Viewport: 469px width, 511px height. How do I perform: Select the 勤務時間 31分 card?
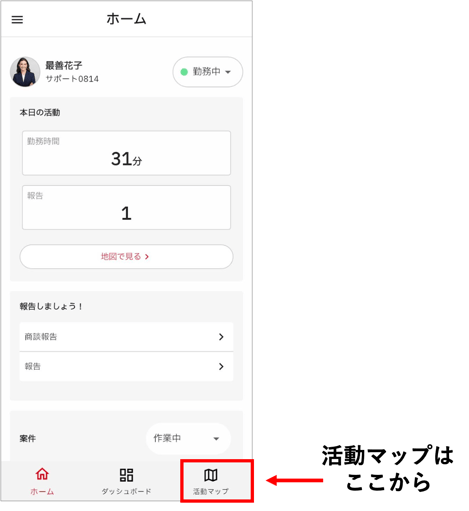[126, 153]
